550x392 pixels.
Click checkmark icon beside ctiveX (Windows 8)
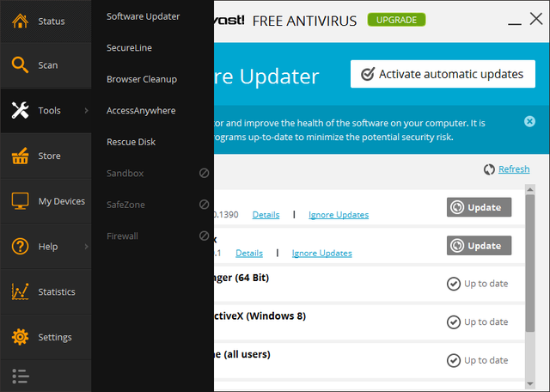click(454, 322)
